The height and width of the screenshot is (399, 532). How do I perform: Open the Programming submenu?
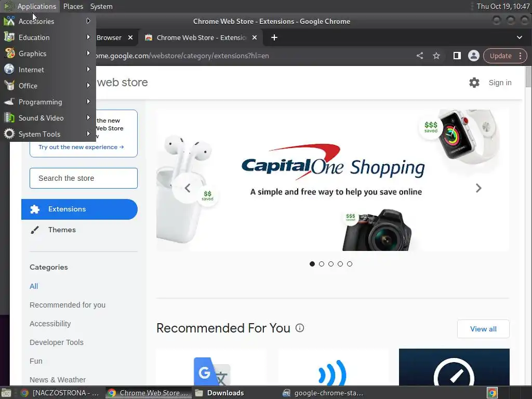coord(48,102)
